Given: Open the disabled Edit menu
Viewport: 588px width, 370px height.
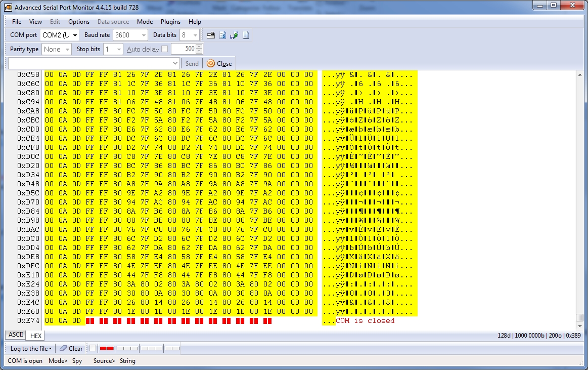Looking at the screenshot, I should (55, 22).
